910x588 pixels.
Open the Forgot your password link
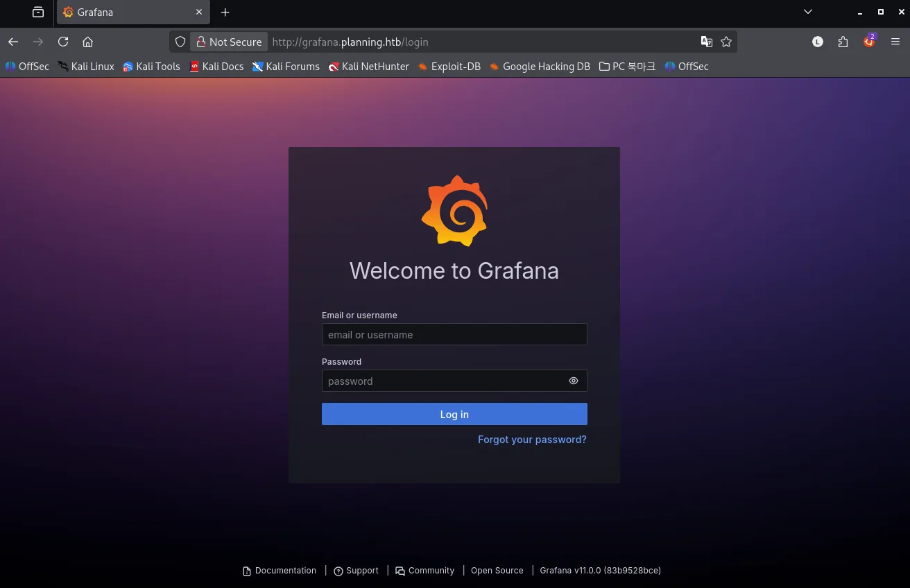pyautogui.click(x=532, y=440)
